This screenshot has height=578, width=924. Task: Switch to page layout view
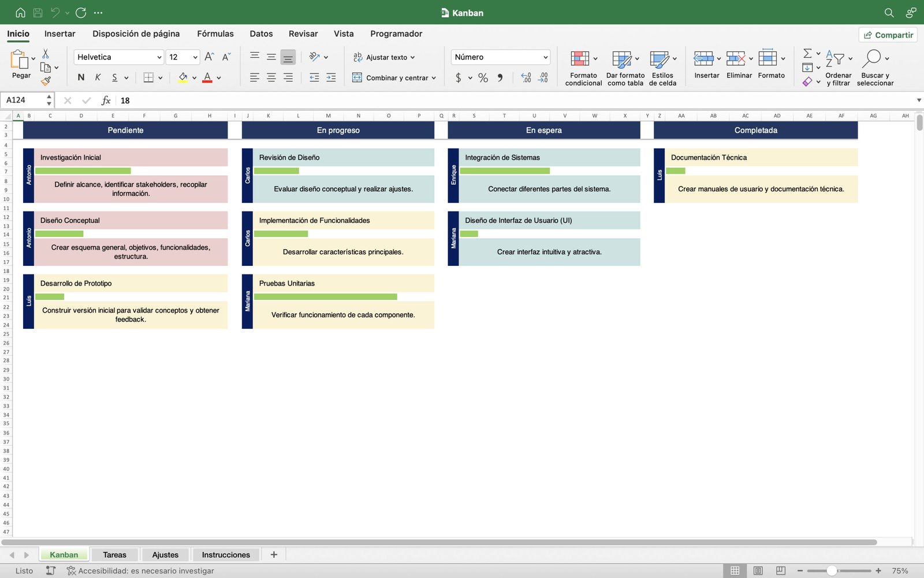click(758, 570)
